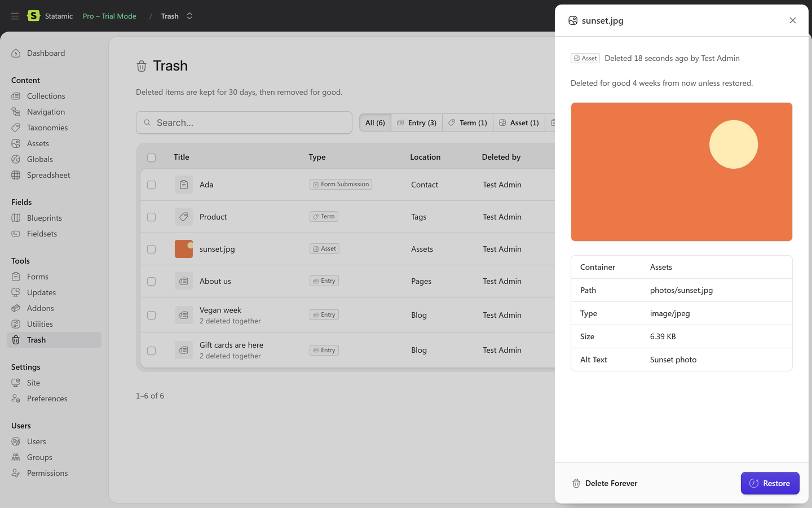The image size is (812, 508).
Task: Click Delete Forever
Action: [605, 483]
